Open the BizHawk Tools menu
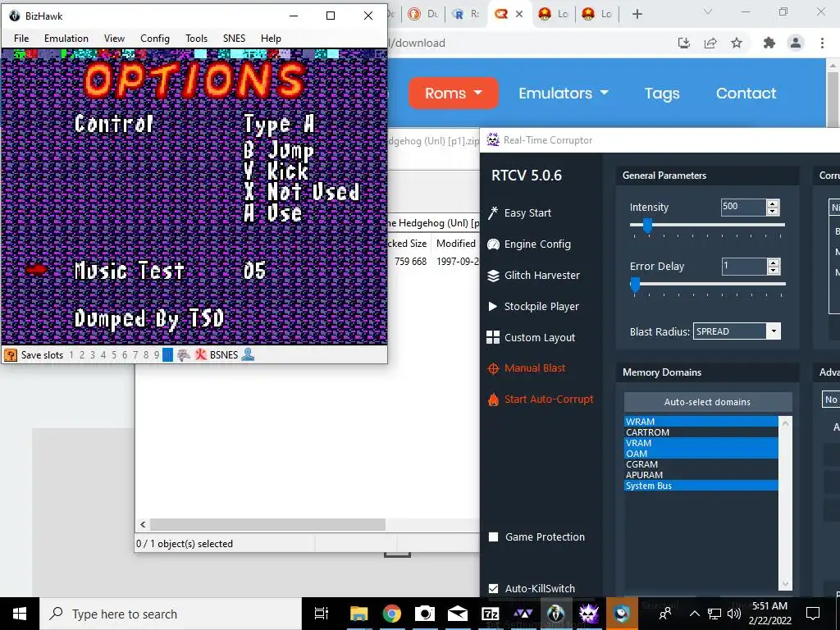Image resolution: width=840 pixels, height=630 pixels. [196, 39]
